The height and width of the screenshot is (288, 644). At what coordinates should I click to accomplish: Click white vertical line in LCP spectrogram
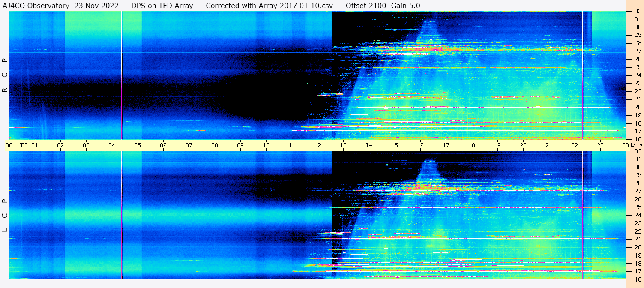[x=122, y=215]
